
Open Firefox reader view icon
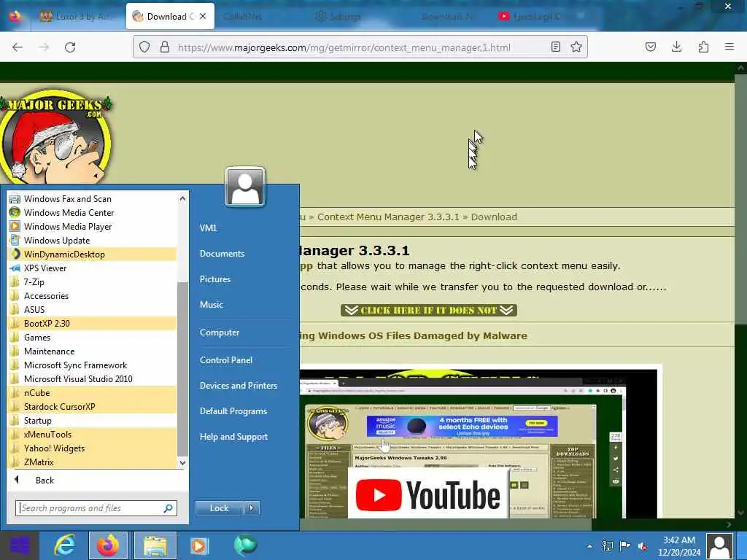point(555,47)
